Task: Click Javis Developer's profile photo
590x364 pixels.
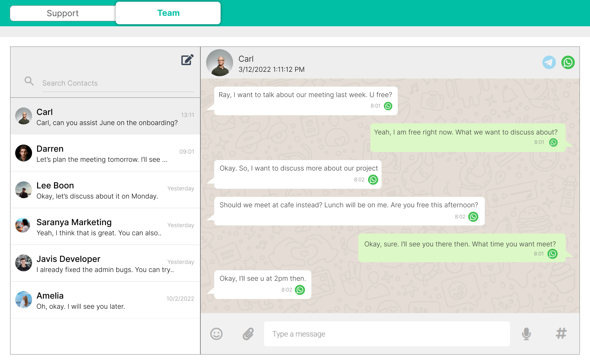Action: [x=24, y=263]
